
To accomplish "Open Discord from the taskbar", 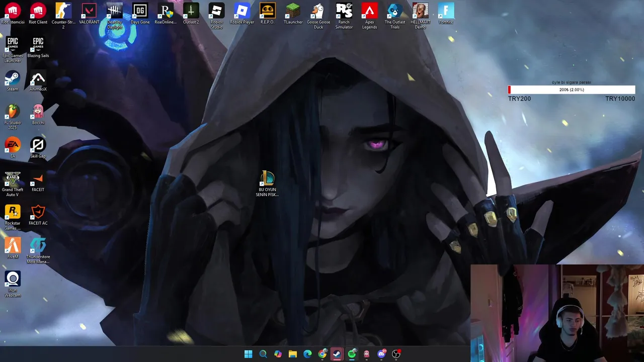I will (381, 354).
